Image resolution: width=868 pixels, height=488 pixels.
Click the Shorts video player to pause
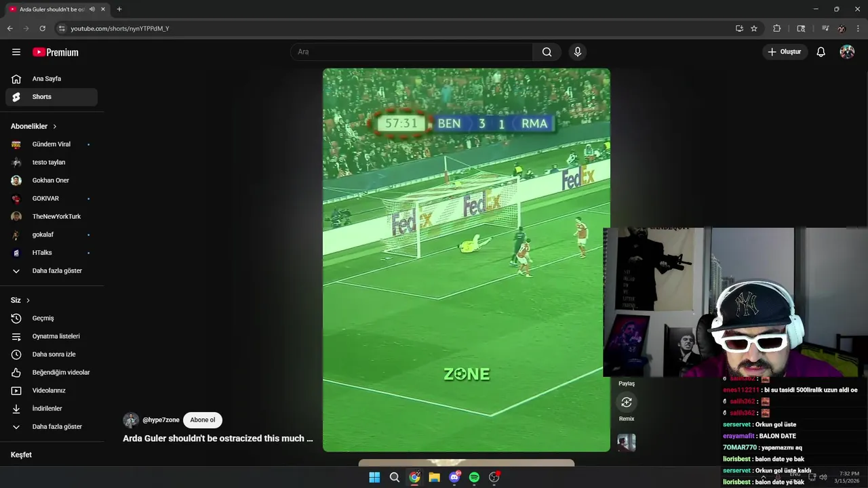467,260
